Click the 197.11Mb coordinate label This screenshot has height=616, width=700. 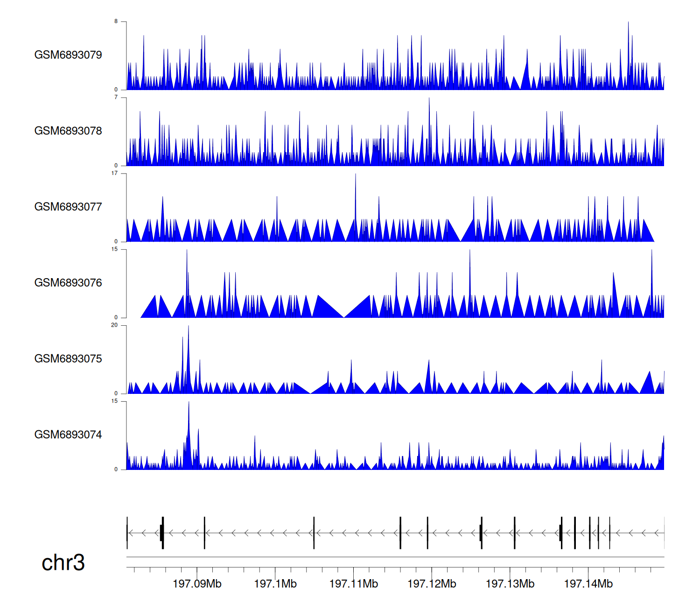pos(353,584)
